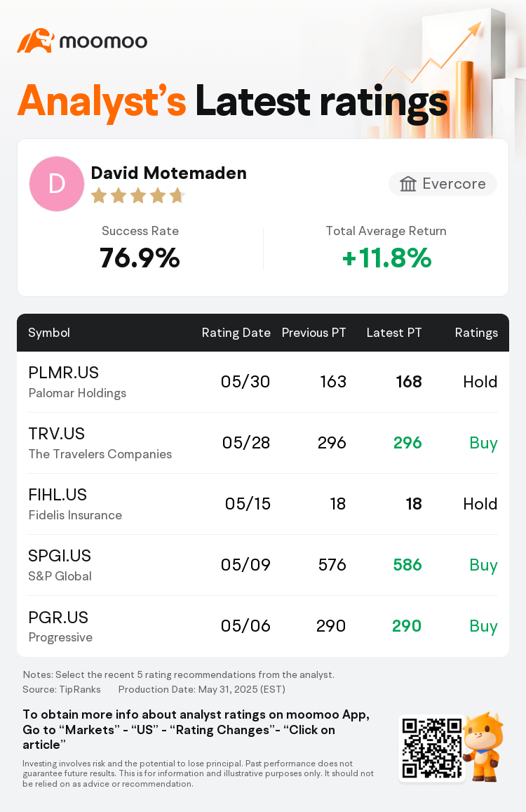The image size is (526, 812).
Task: Select the Ratings column header
Action: point(476,333)
